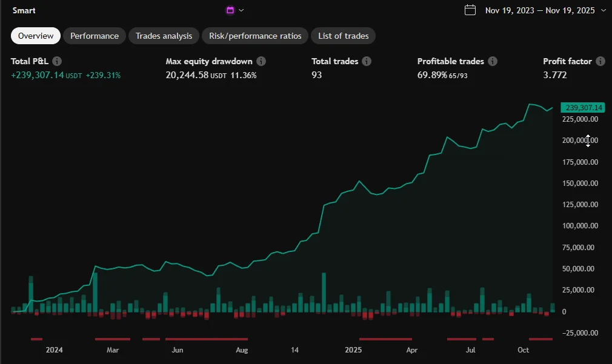The width and height of the screenshot is (612, 364).
Task: Expand the date range dropdown chevron
Action: (603, 10)
